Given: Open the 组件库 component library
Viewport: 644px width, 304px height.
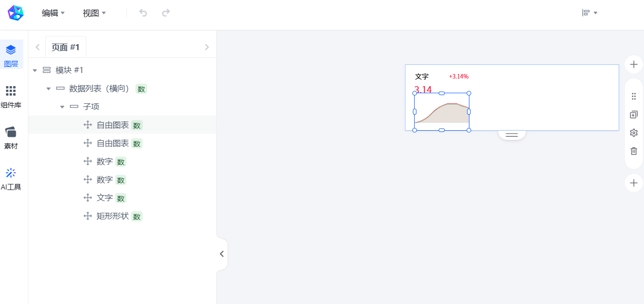Looking at the screenshot, I should tap(11, 96).
